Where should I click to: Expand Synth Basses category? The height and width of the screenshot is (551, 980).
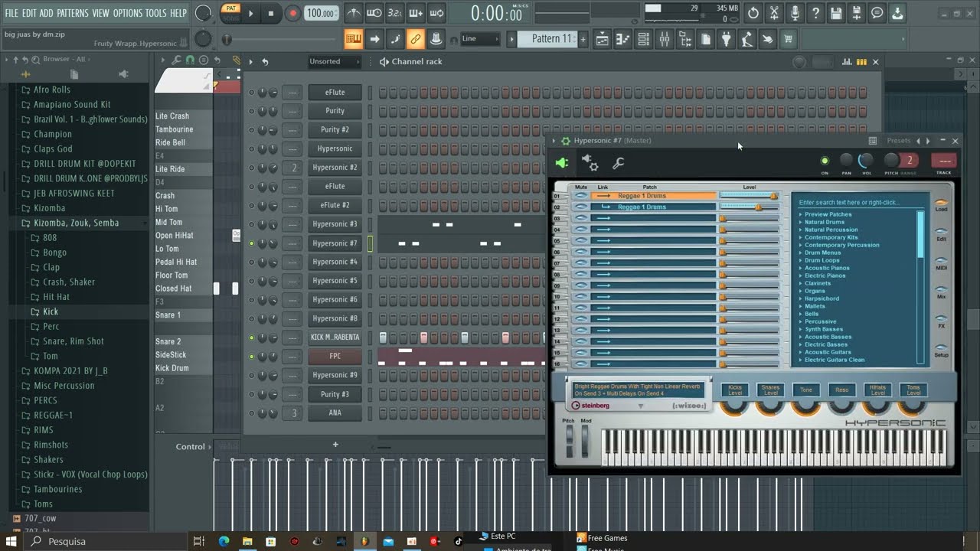pos(801,329)
